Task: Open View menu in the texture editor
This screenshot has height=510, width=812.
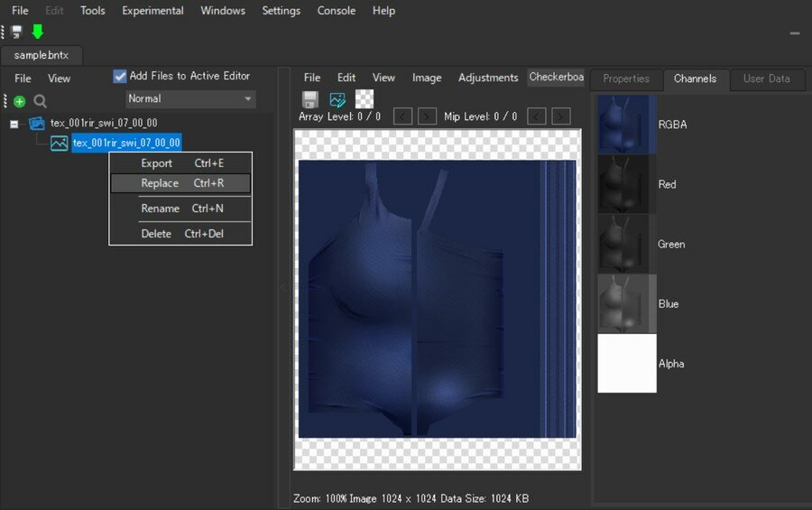Action: tap(383, 78)
